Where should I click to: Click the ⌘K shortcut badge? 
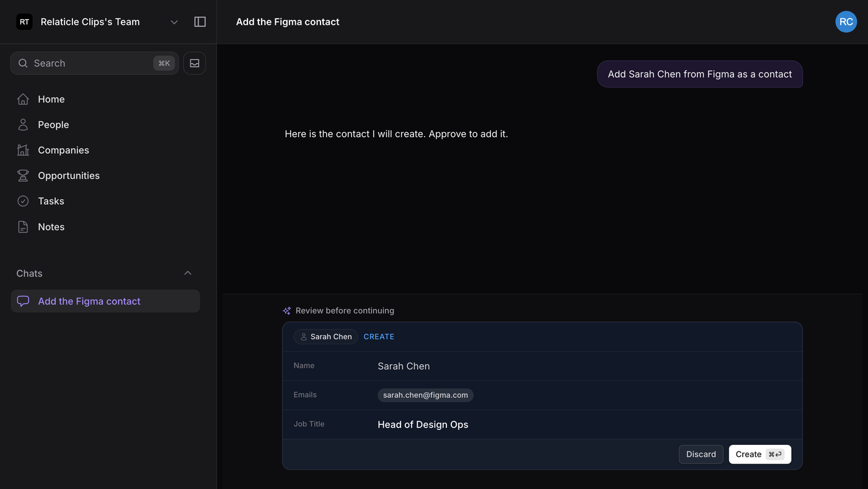pos(164,63)
